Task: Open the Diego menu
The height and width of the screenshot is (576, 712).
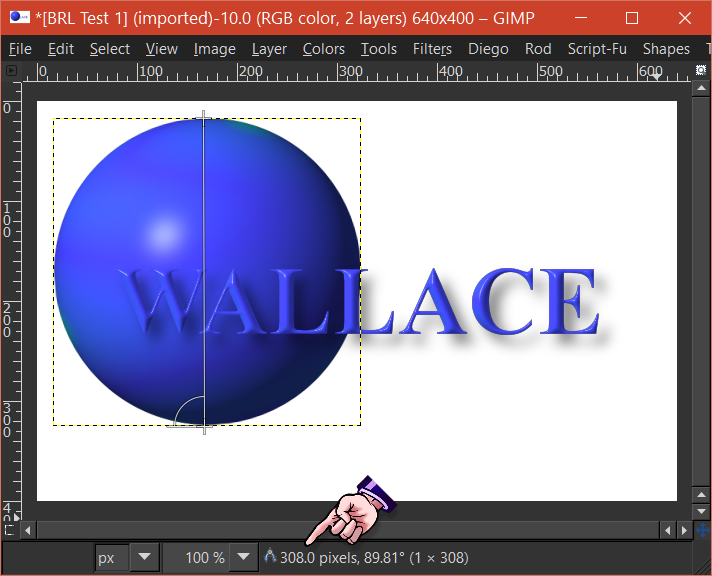Action: [x=488, y=49]
